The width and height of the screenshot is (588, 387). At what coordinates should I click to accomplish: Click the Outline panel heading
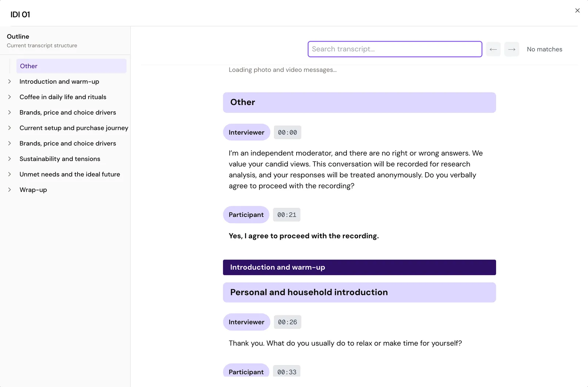point(18,36)
